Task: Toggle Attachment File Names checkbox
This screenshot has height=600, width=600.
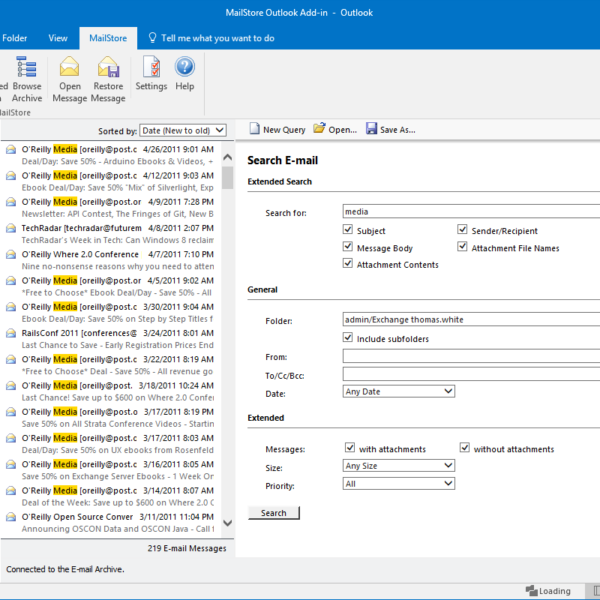Action: (x=462, y=246)
